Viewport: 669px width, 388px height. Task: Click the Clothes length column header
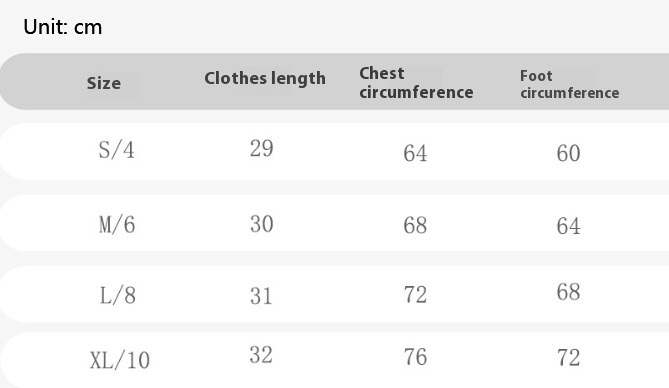tap(265, 79)
